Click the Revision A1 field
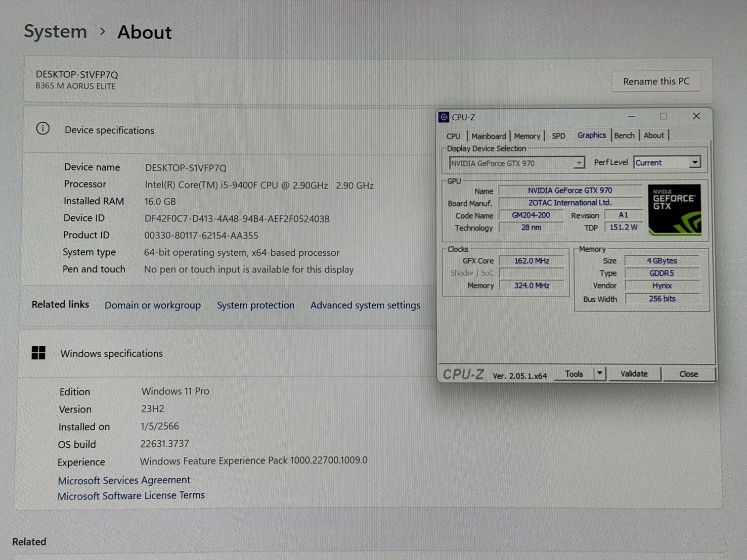Image resolution: width=747 pixels, height=560 pixels. coord(623,215)
